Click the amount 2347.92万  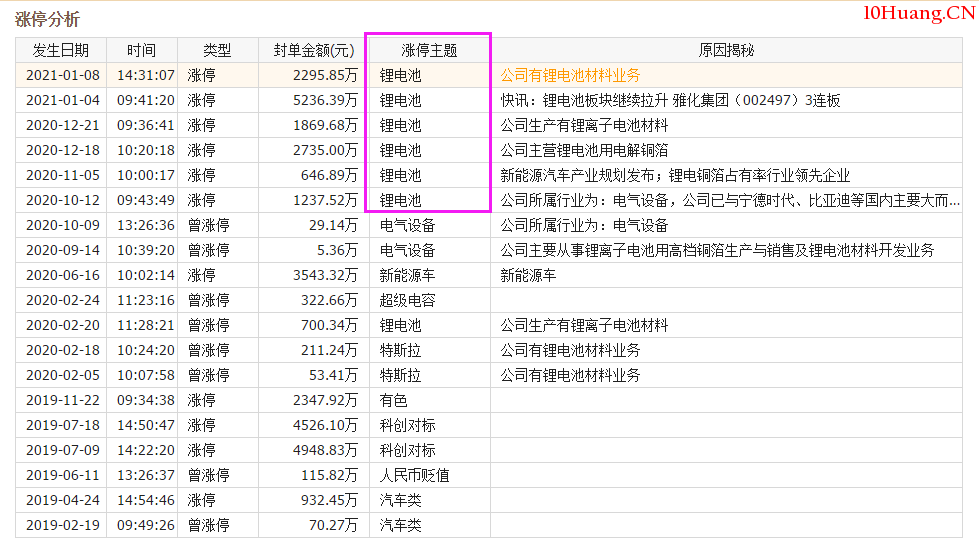tap(325, 400)
